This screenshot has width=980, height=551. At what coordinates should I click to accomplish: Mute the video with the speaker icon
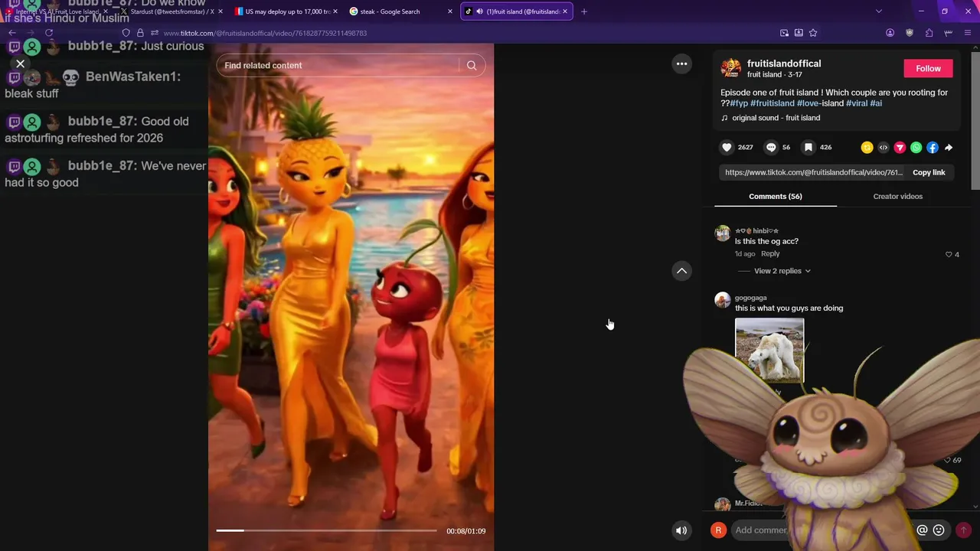[681, 530]
